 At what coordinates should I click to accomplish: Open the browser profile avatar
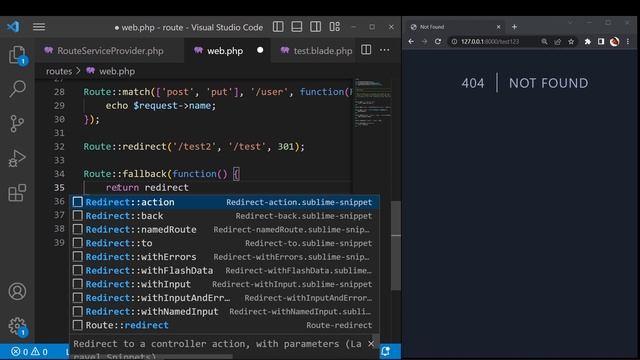click(x=614, y=41)
